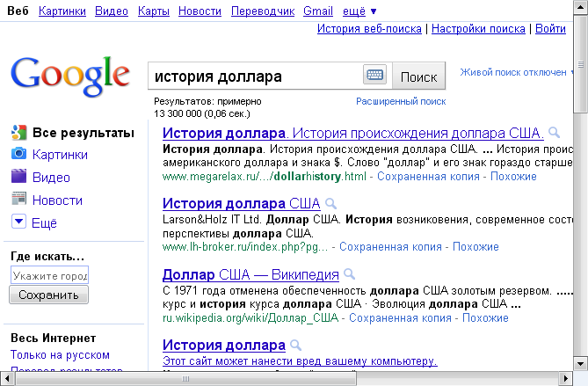
Task: Click Этот сайт может нанести вред warning link
Action: (300, 361)
